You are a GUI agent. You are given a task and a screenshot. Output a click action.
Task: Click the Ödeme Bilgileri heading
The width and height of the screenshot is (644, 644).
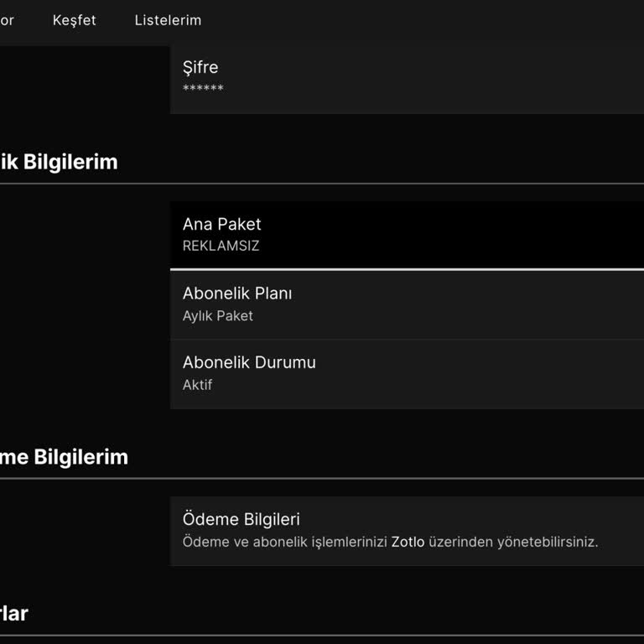coord(241,519)
